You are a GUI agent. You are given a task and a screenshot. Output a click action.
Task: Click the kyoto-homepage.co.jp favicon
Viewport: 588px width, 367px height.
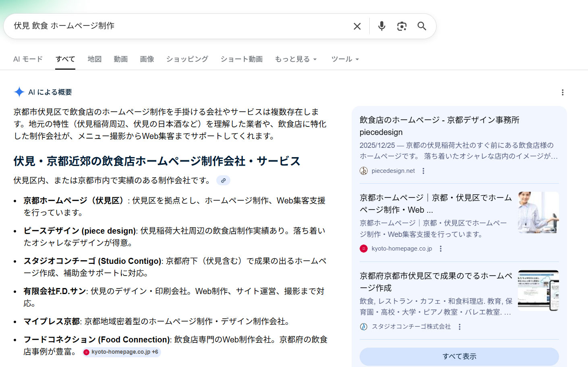click(x=364, y=249)
